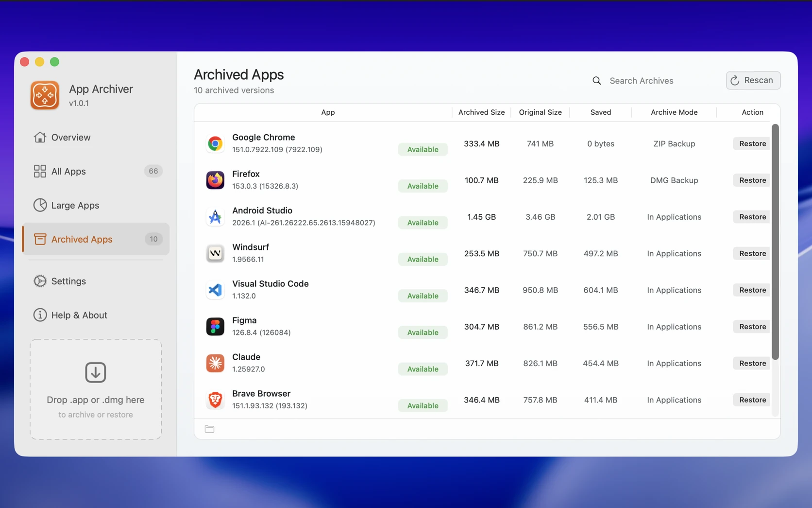
Task: Click the v1.0.1 version label
Action: click(x=79, y=103)
